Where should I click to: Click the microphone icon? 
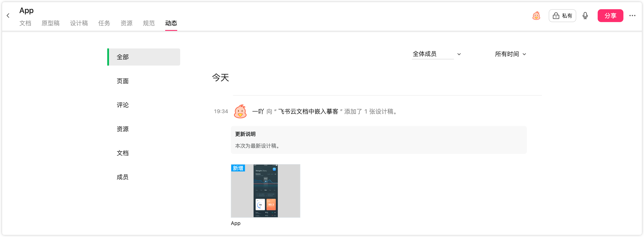pyautogui.click(x=585, y=16)
